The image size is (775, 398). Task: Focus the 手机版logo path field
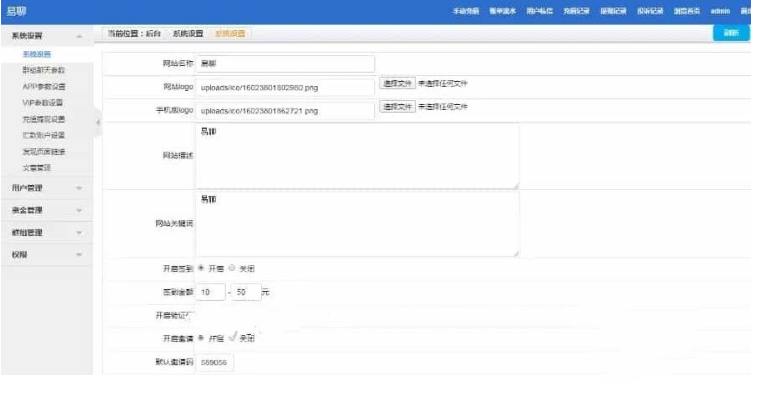click(x=285, y=111)
